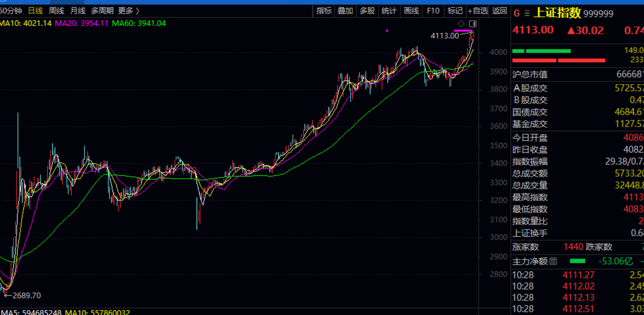The height and width of the screenshot is (315, 644).
Task: Click the A股成交 row label
Action: [x=530, y=88]
